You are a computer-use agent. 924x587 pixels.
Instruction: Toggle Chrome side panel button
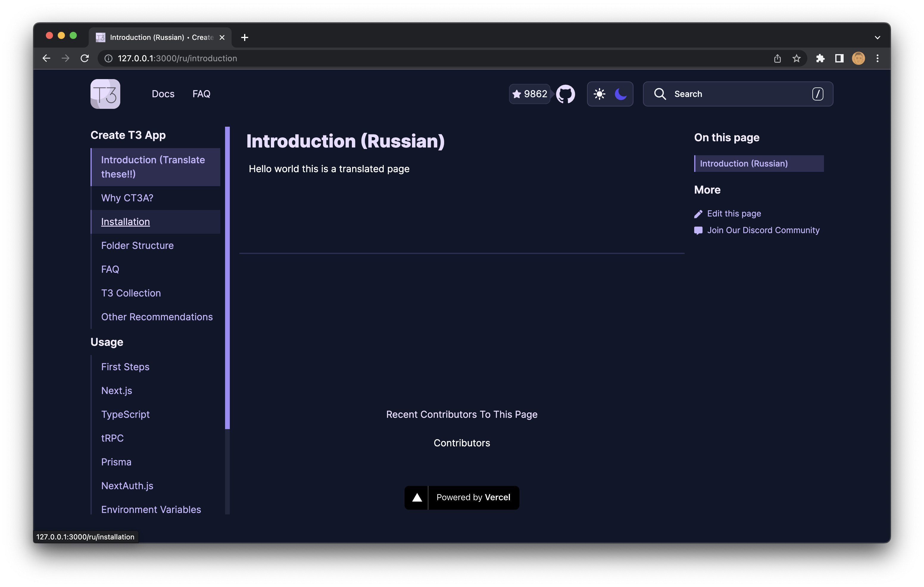pos(839,58)
